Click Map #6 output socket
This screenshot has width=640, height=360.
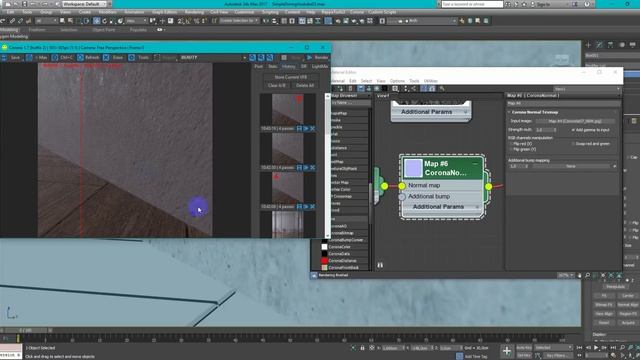point(489,186)
